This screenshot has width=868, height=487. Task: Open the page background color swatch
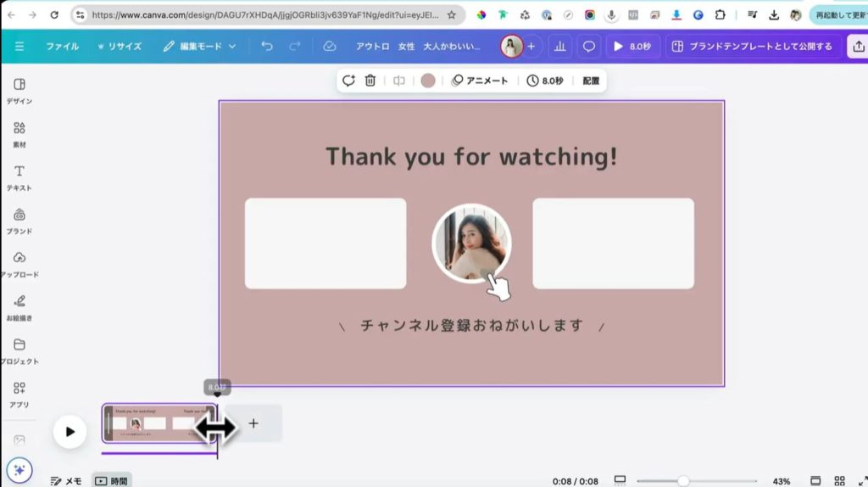pyautogui.click(x=428, y=81)
